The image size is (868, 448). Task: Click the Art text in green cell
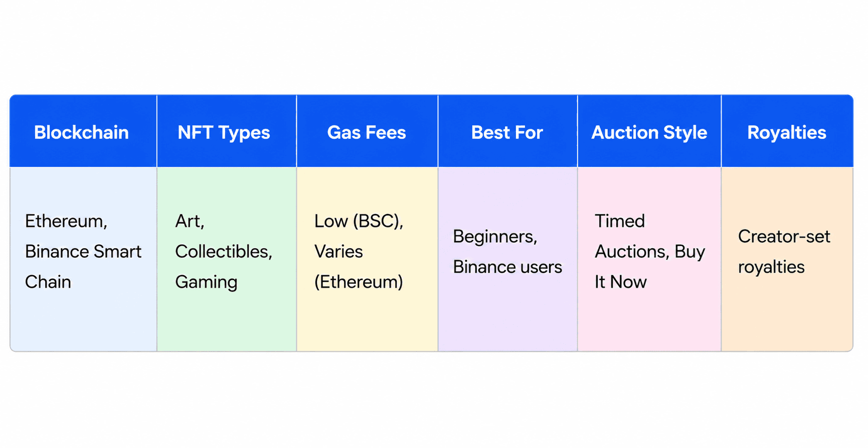click(189, 221)
